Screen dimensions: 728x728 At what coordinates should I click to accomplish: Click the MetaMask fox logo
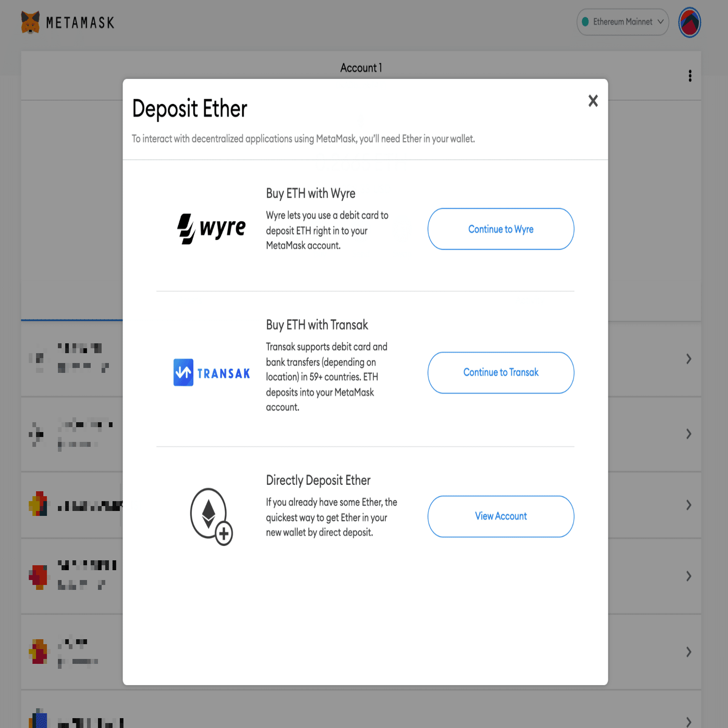coord(30,22)
